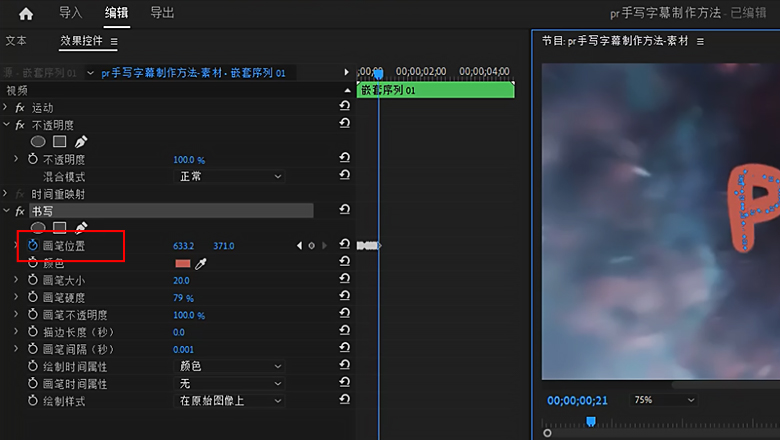Go to previous 画笔位置 keyframe

click(x=299, y=246)
